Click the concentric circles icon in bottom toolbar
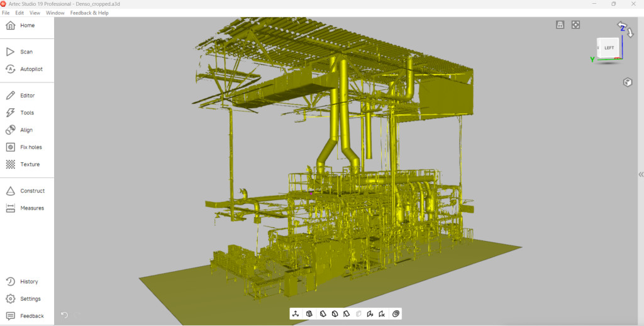644x326 pixels. point(396,313)
